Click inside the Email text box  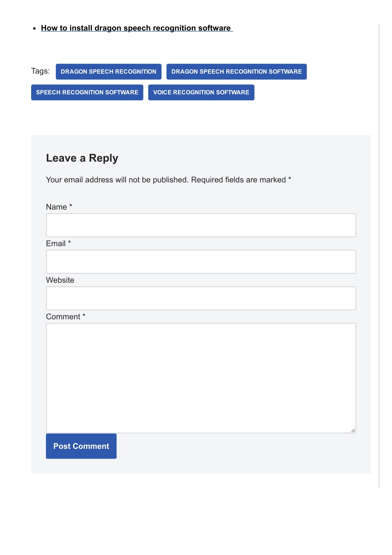(x=201, y=262)
